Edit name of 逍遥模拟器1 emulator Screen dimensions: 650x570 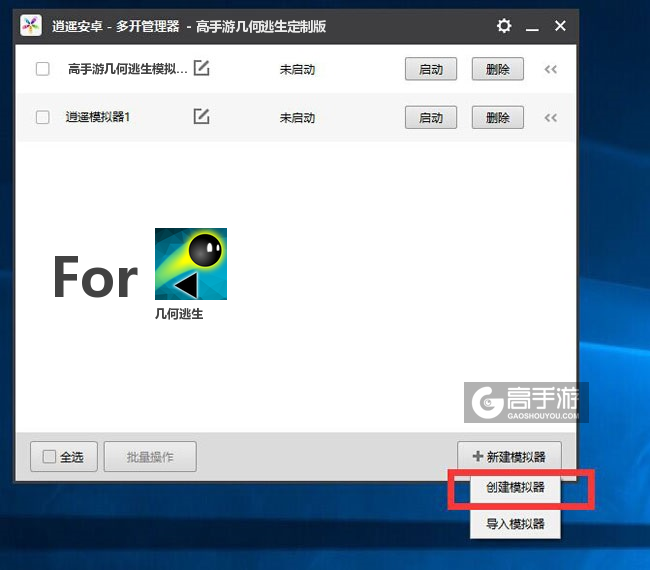tap(201, 116)
